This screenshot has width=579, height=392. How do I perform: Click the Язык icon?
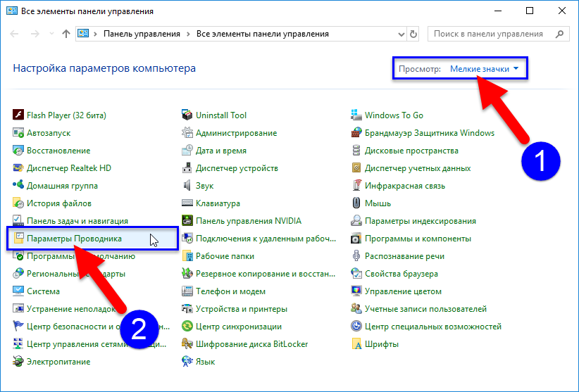(187, 362)
